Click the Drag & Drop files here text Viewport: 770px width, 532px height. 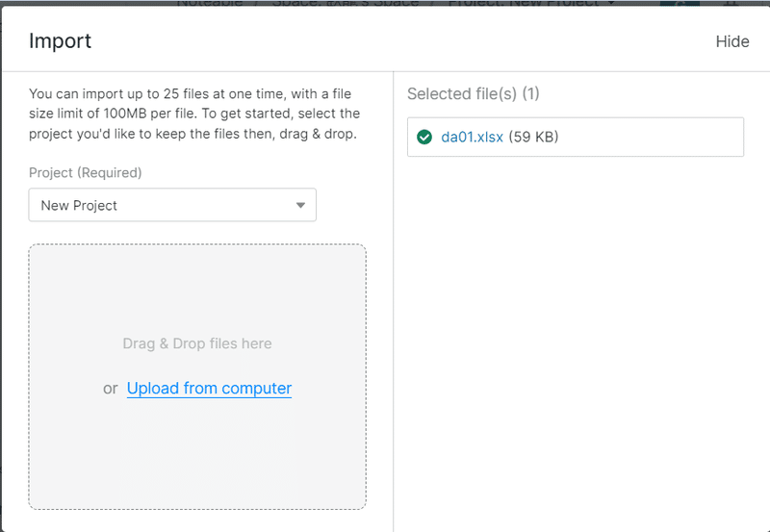[x=197, y=343]
